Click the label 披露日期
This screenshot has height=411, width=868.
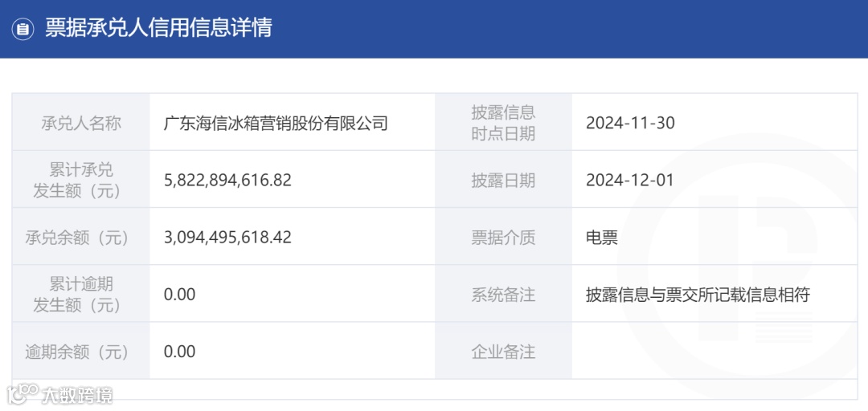pos(503,181)
